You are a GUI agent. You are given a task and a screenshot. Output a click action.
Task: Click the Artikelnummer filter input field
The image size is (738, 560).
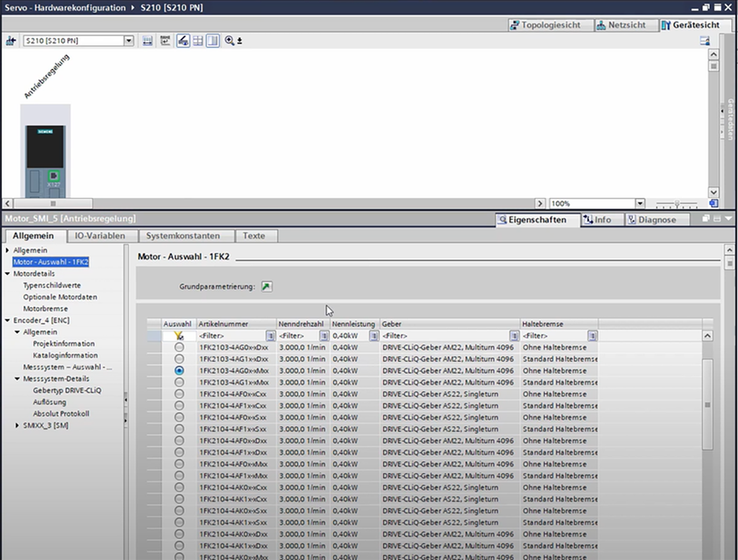231,336
